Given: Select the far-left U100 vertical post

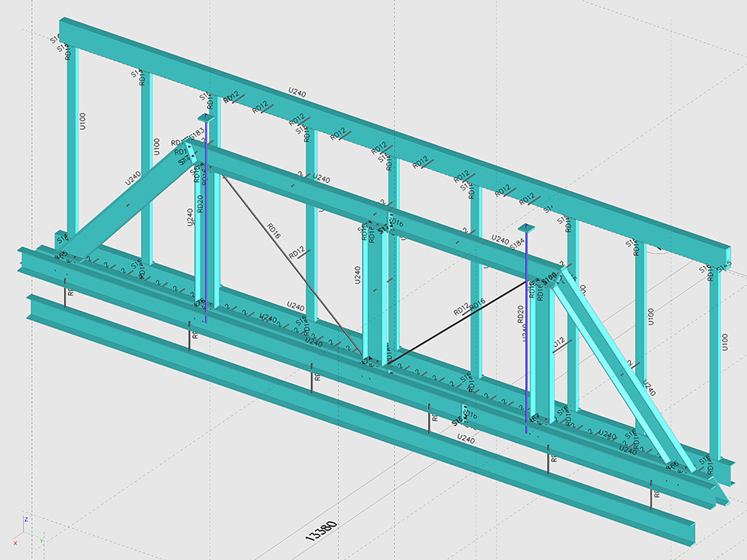Looking at the screenshot, I should tap(72, 140).
